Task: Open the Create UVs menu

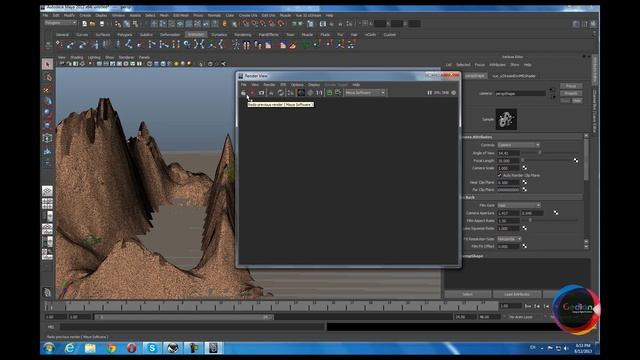Action: pyautogui.click(x=248, y=16)
